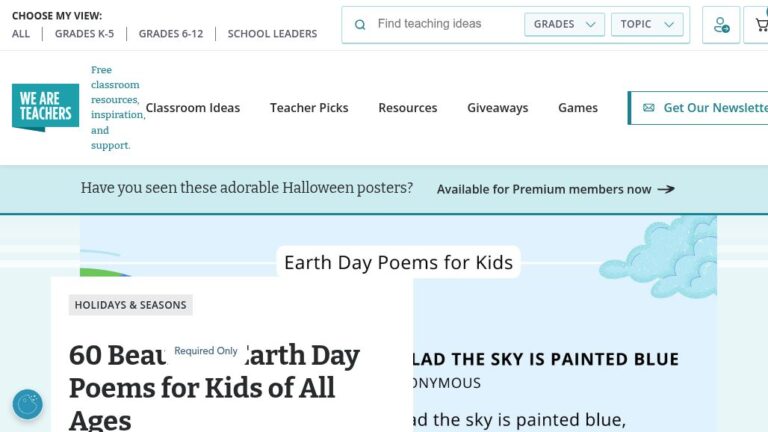Screen dimensions: 768x432
Task: Switch view to Grades K-5
Action: 84,34
